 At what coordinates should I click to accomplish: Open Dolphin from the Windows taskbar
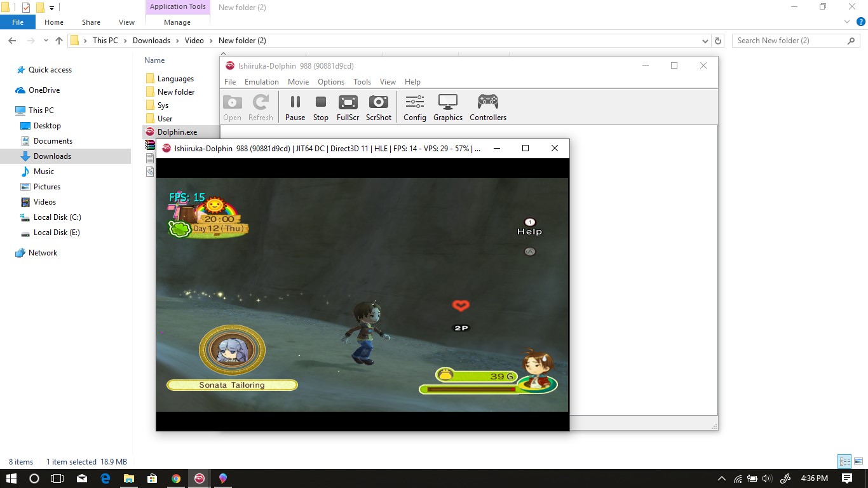(200, 478)
